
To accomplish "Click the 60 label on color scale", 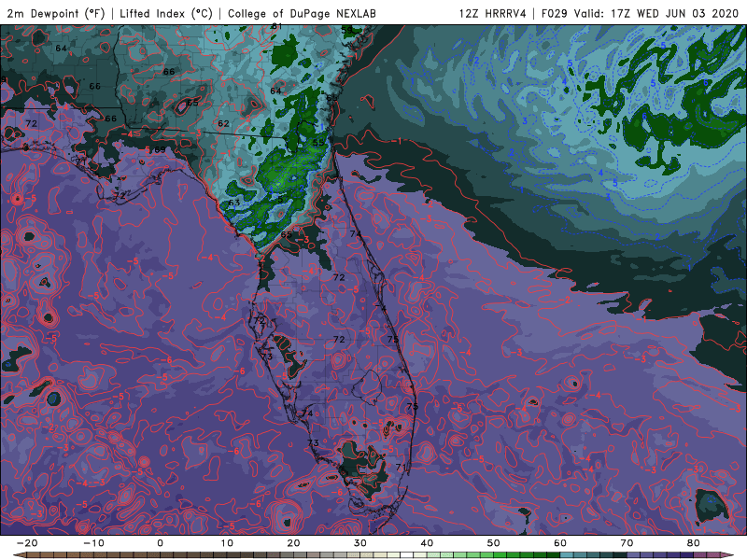I will coord(560,543).
